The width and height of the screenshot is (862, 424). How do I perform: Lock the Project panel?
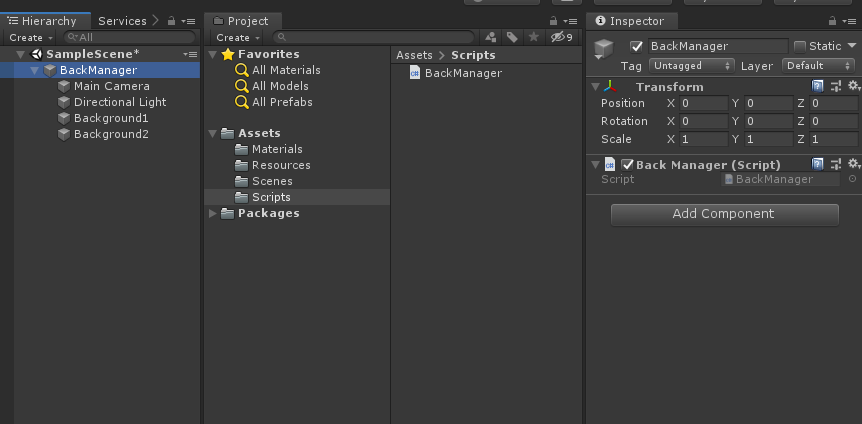(554, 21)
